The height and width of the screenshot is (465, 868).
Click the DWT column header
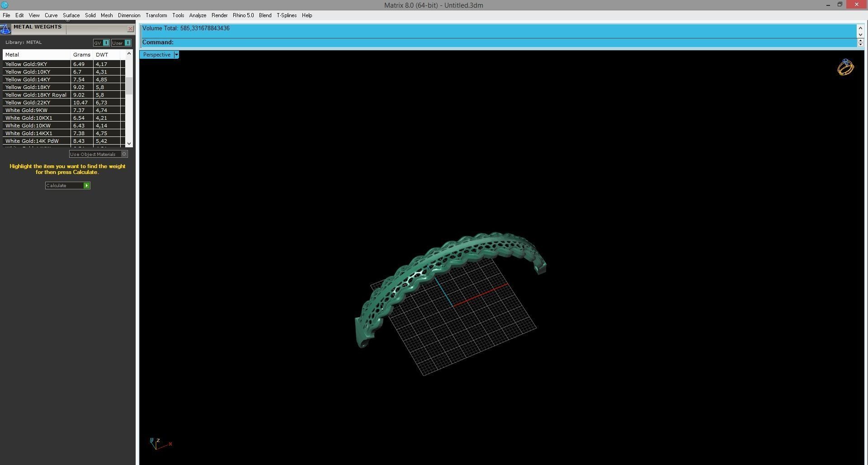pyautogui.click(x=107, y=55)
